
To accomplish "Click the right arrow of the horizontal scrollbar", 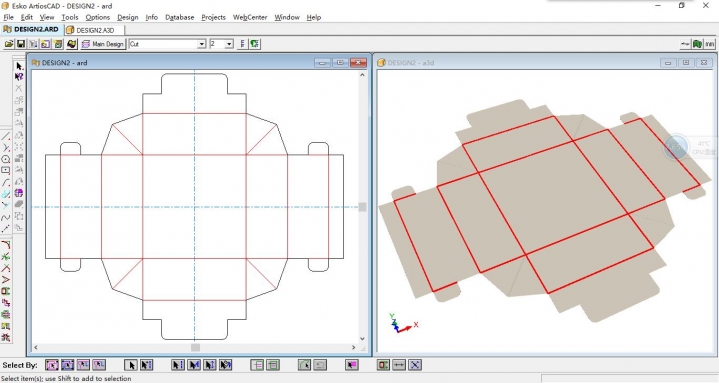I will (x=354, y=348).
